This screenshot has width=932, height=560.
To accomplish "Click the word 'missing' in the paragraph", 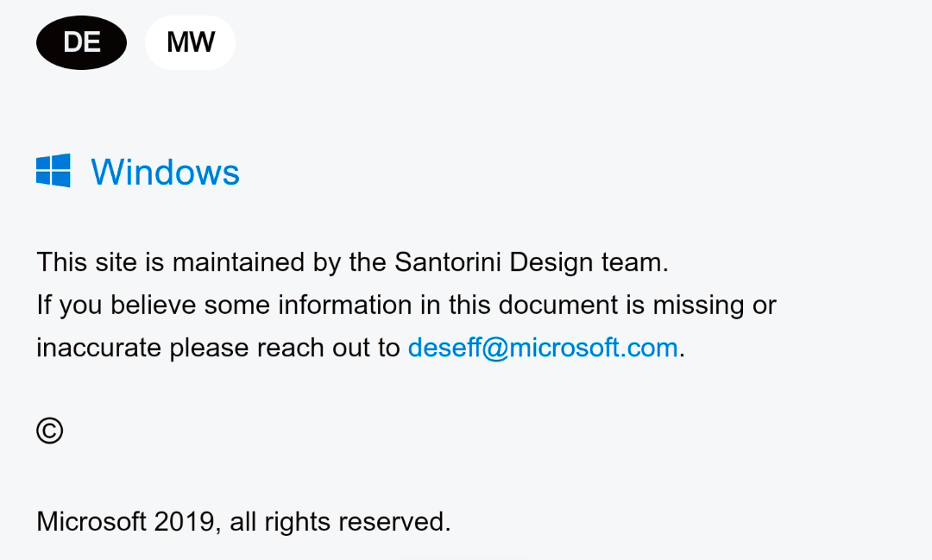I will [698, 305].
